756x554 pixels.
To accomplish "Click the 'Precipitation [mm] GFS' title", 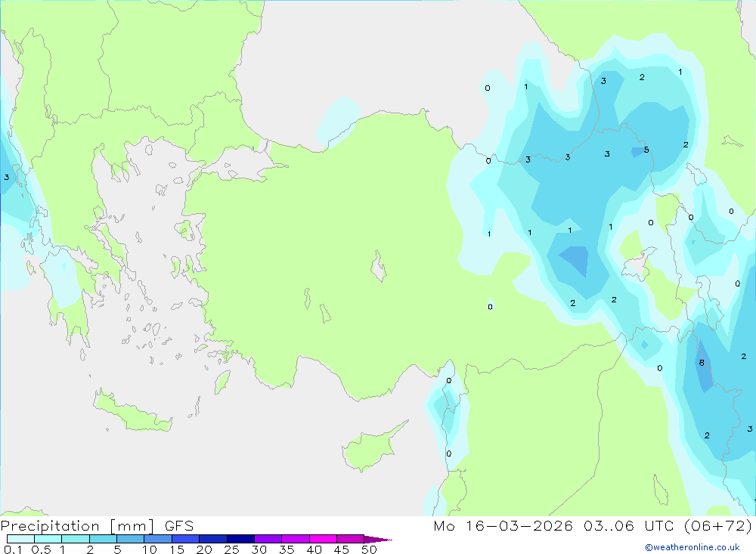I will coord(97,525).
